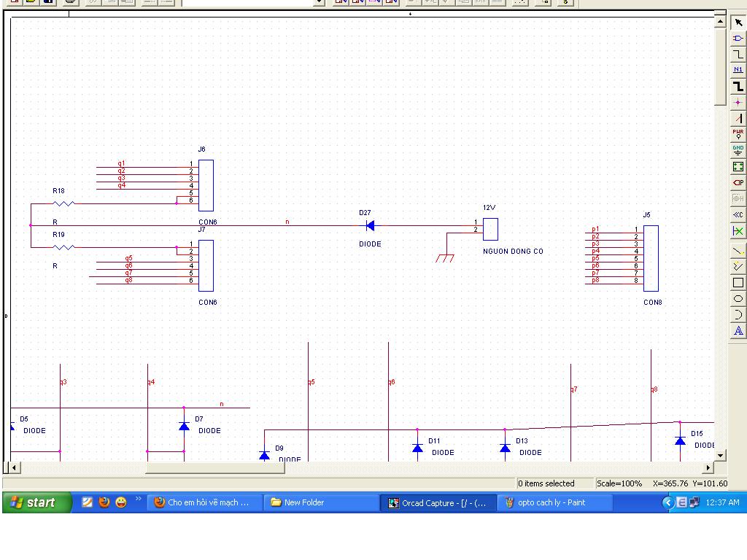747x560 pixels.
Task: Click the net label 'p8' on J5
Action: [x=595, y=280]
